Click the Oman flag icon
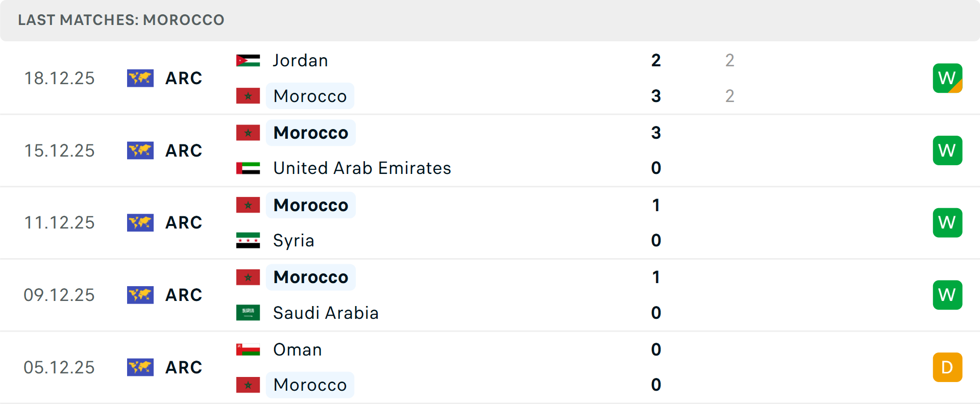 pyautogui.click(x=248, y=349)
